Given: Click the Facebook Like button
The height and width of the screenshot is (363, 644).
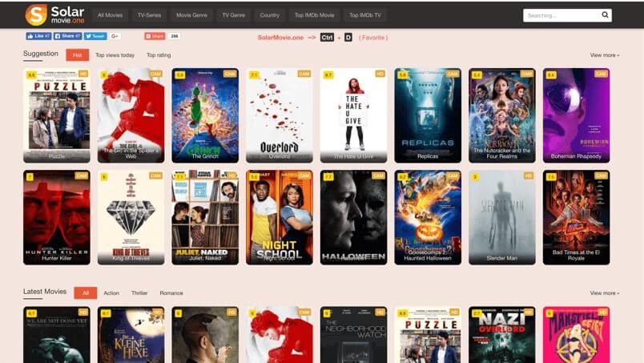Looking at the screenshot, I should coord(38,36).
